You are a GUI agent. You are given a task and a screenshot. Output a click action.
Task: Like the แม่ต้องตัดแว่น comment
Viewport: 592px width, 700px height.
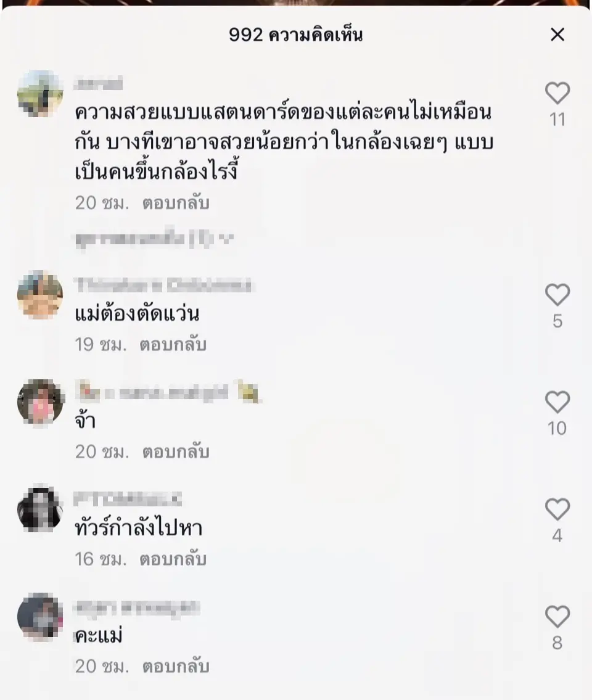click(x=557, y=295)
